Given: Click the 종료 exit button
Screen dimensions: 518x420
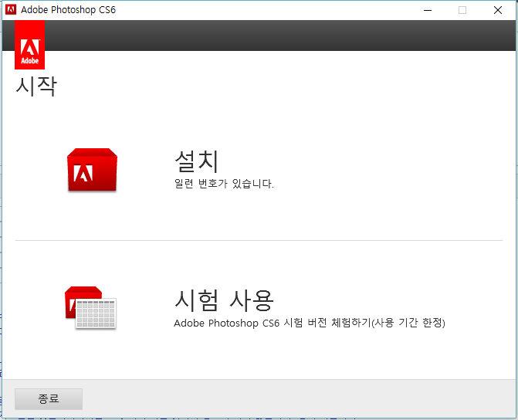Looking at the screenshot, I should pyautogui.click(x=49, y=399).
